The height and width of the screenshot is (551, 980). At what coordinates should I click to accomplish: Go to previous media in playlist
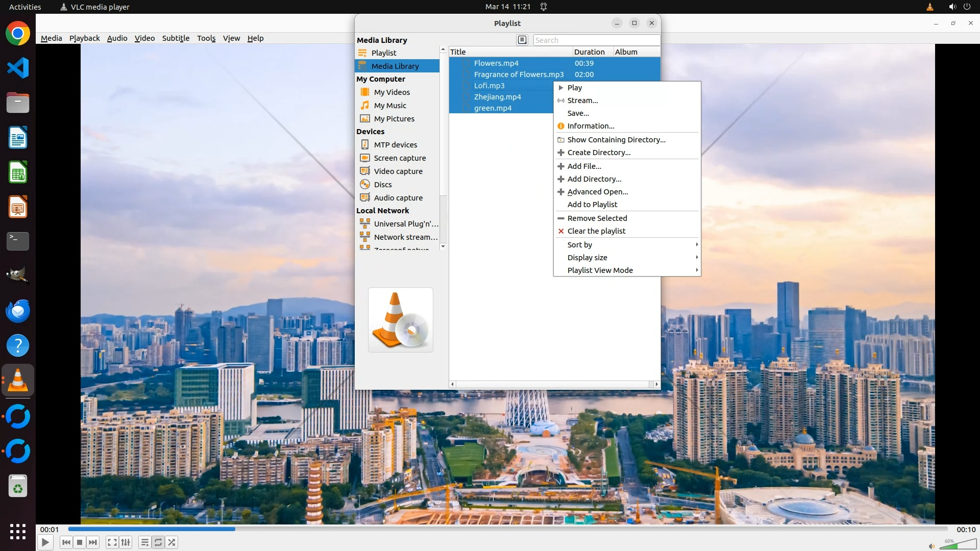pos(66,542)
